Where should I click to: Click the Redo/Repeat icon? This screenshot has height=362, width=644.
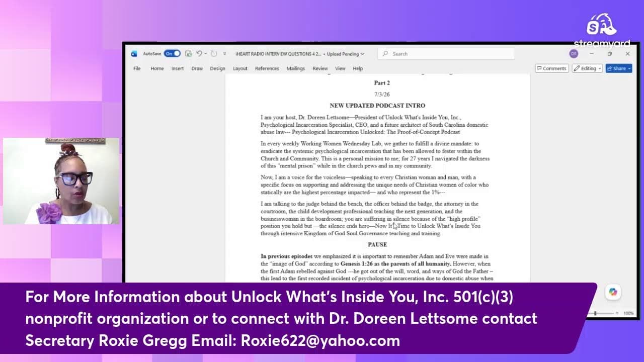coord(214,54)
